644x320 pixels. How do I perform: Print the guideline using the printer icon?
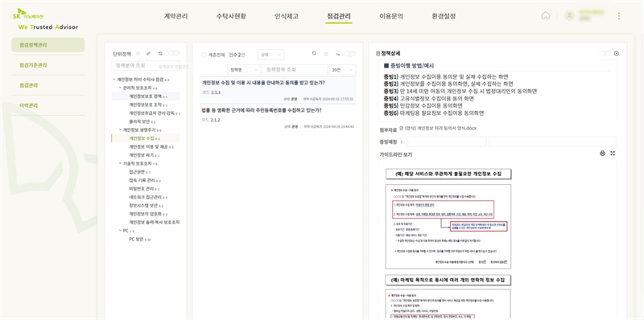pos(602,153)
